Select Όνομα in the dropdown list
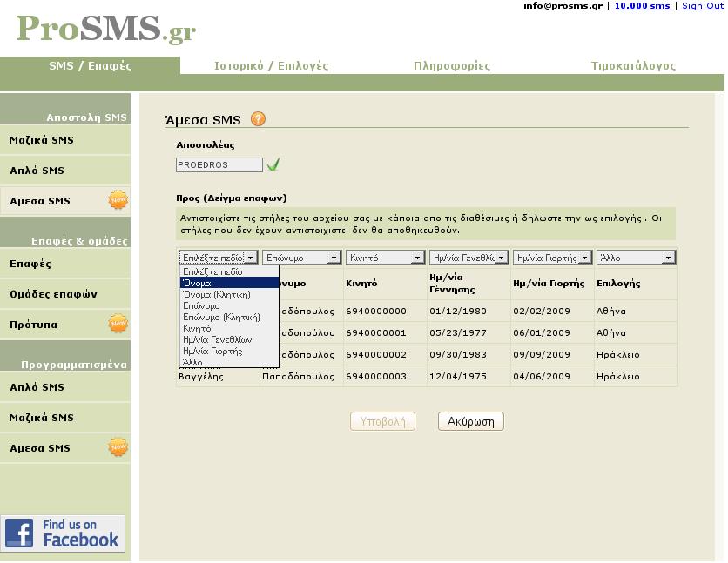This screenshot has height=563, width=728. tap(229, 283)
